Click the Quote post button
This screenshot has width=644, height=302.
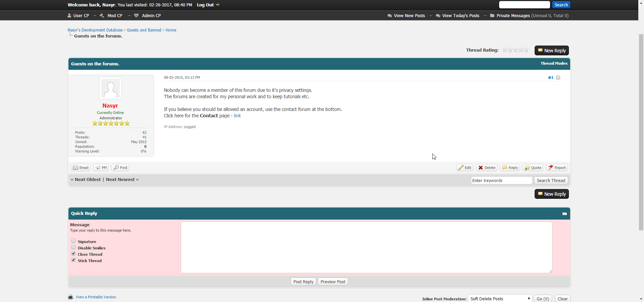[x=533, y=168]
